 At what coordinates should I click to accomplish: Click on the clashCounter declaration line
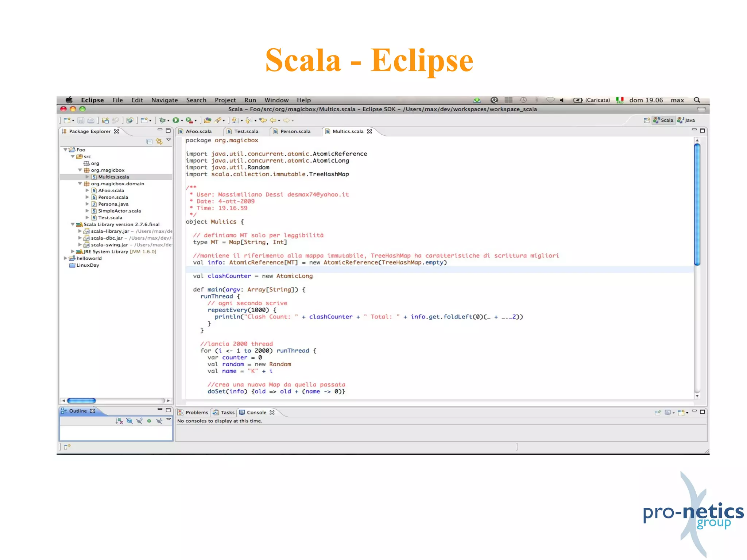(x=253, y=276)
